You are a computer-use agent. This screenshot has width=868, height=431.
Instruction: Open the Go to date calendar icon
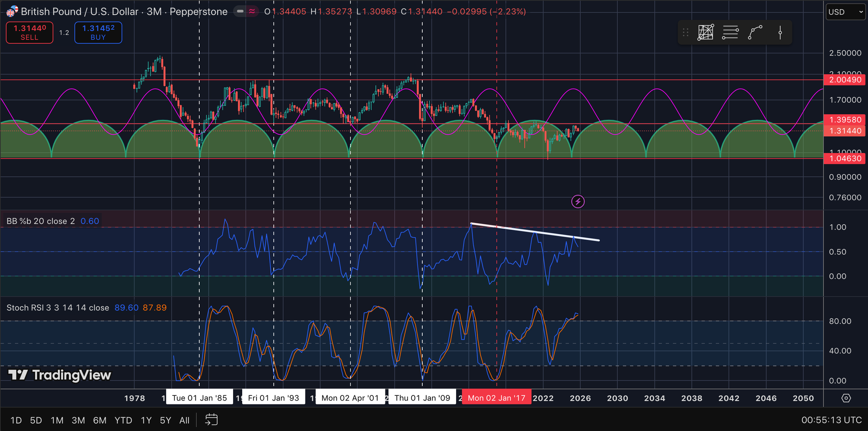[211, 420]
